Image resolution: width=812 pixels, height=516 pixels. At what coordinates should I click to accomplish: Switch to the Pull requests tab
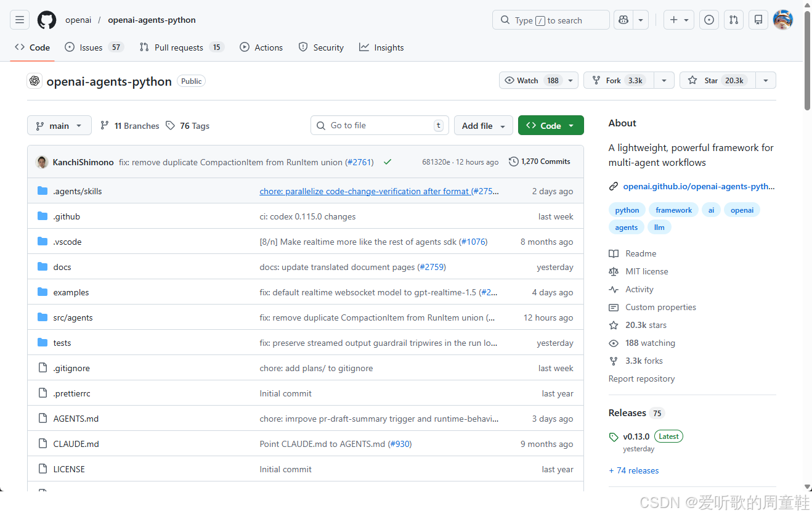coord(182,47)
